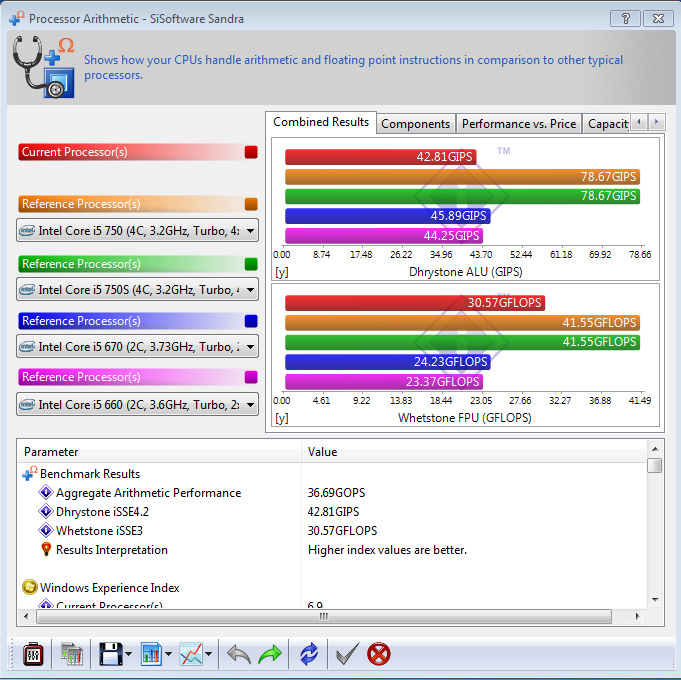Click the help question mark button
Image resolution: width=681 pixels, height=680 pixels.
[625, 18]
